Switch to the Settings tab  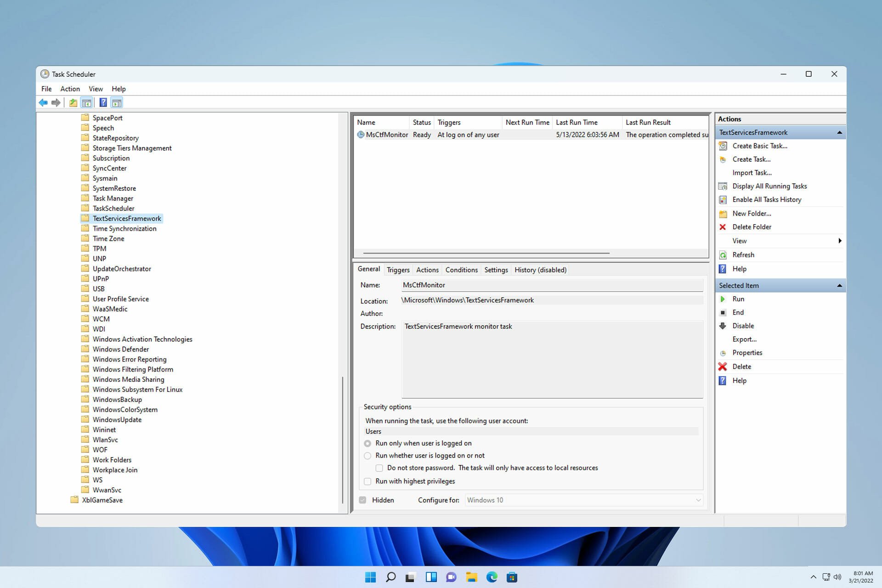point(496,270)
